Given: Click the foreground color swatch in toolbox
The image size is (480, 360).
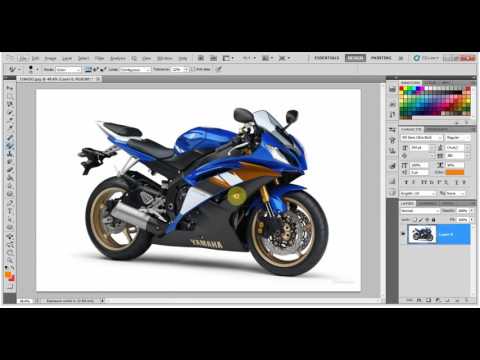Looking at the screenshot, I should tap(8, 275).
